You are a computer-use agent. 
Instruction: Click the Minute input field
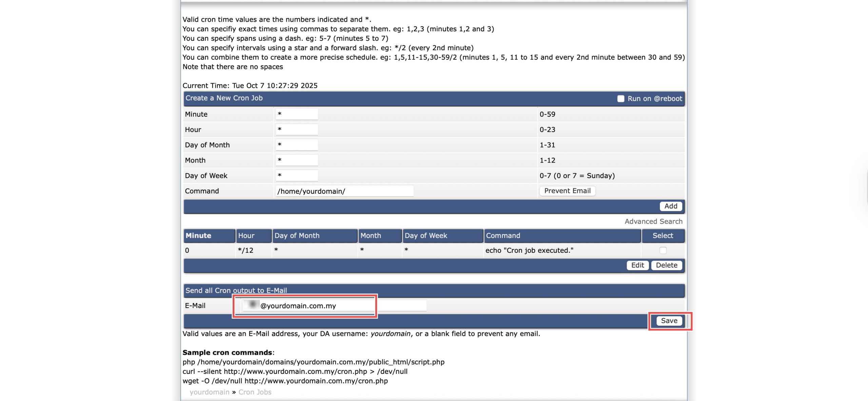point(297,114)
